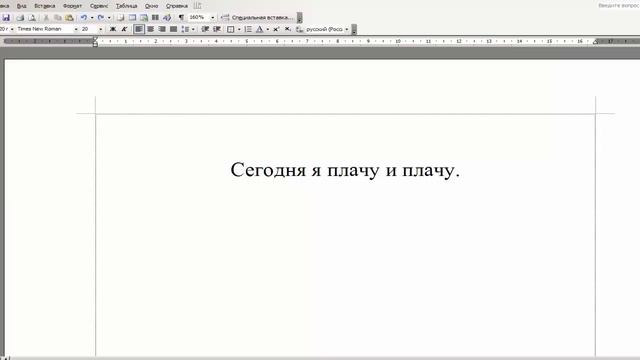Click the line spacing icon
Viewport: 640px width, 360px height.
(x=185, y=29)
